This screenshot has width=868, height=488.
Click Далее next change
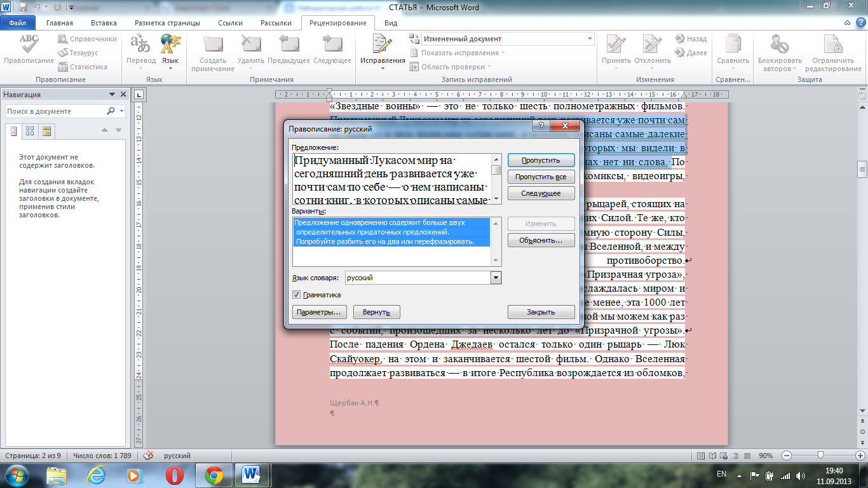[691, 53]
